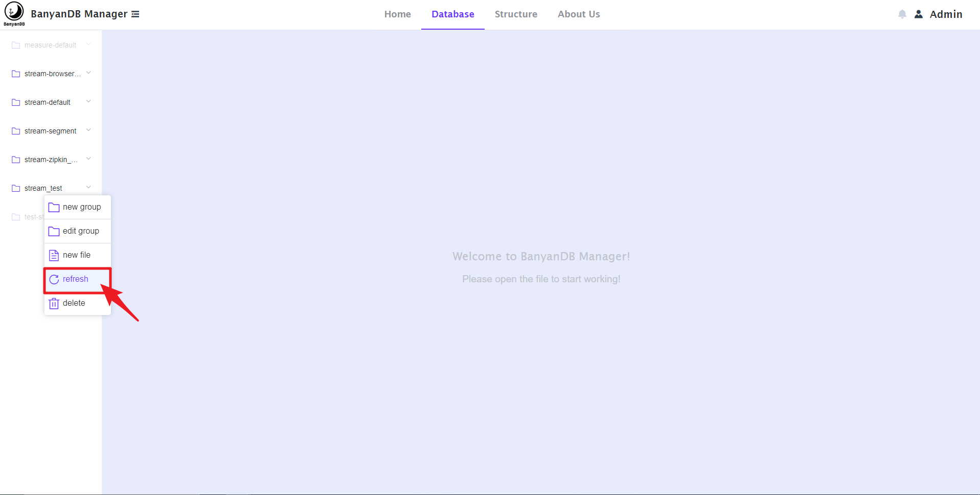Click the Admin user avatar icon
The height and width of the screenshot is (495, 980).
click(x=919, y=14)
